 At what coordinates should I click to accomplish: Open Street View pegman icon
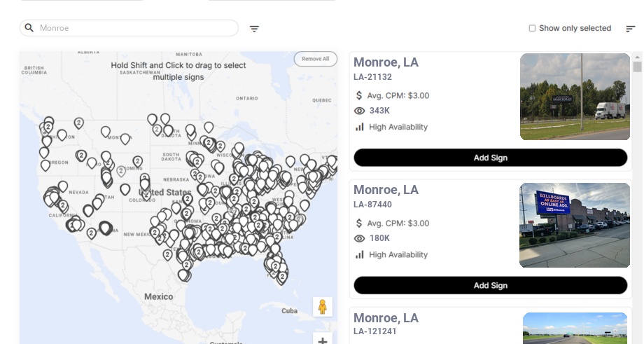point(322,307)
